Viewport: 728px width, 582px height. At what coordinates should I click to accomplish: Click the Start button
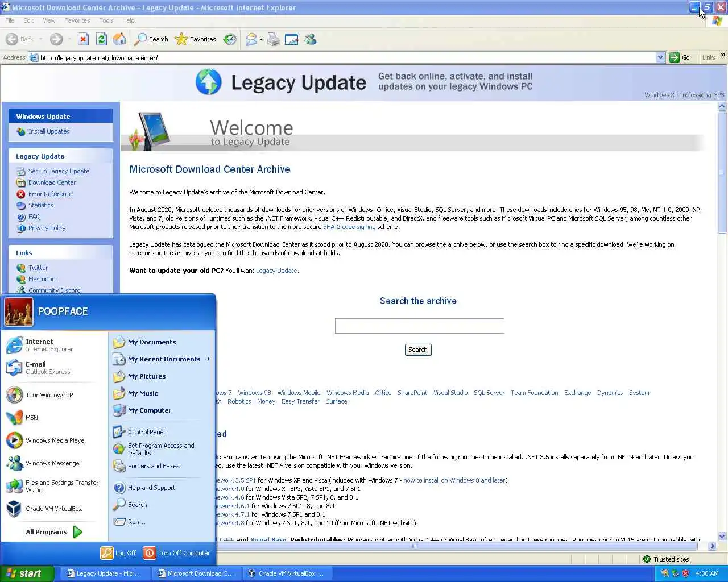[27, 573]
